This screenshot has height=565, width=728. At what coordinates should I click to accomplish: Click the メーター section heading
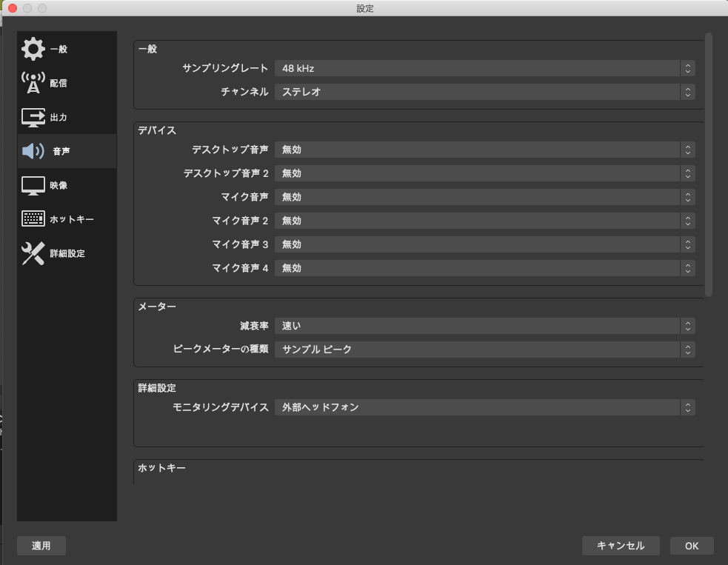157,307
